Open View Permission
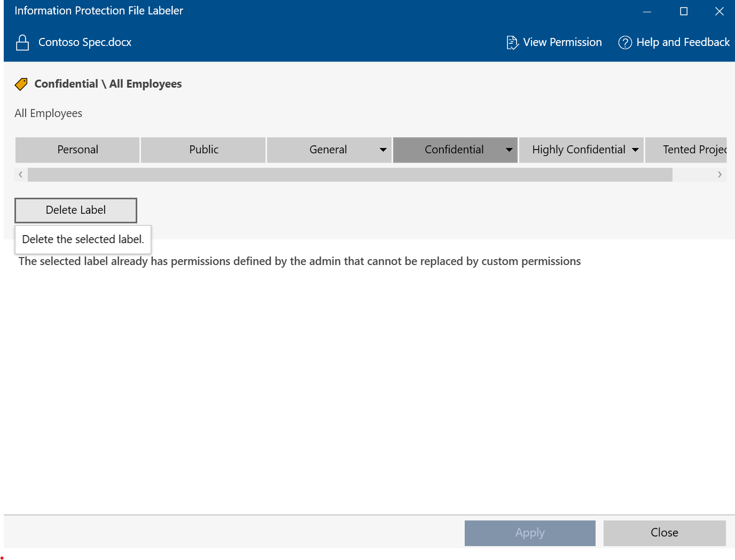 (x=554, y=42)
